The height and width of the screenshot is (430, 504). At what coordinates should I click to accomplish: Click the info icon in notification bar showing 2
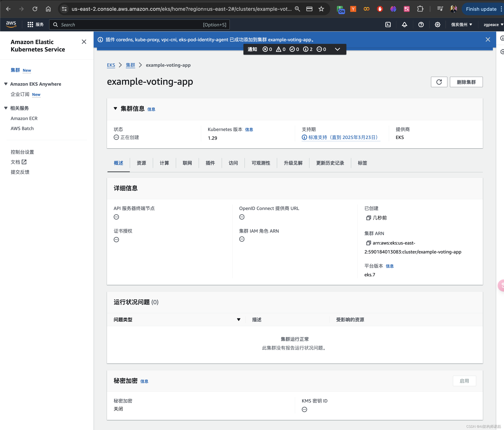tap(306, 49)
